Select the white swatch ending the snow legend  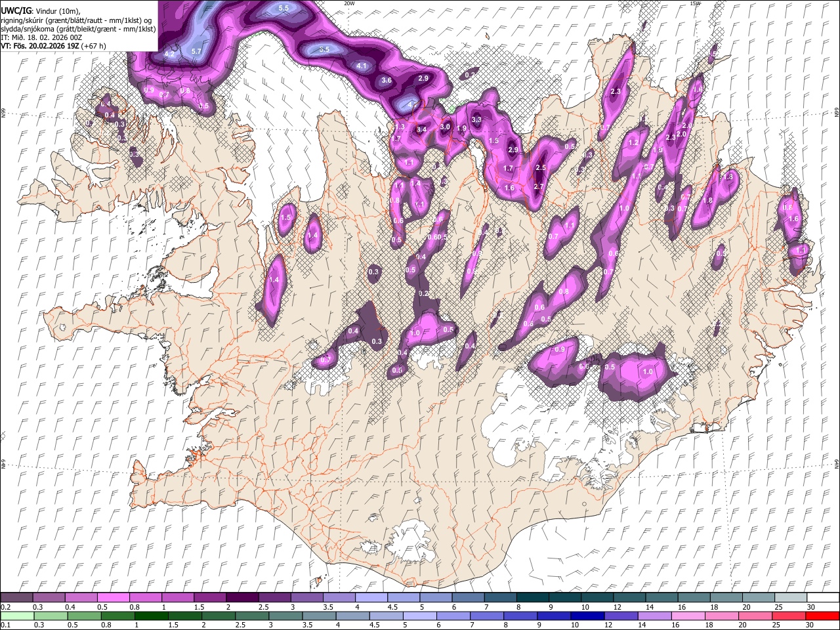coord(823,597)
